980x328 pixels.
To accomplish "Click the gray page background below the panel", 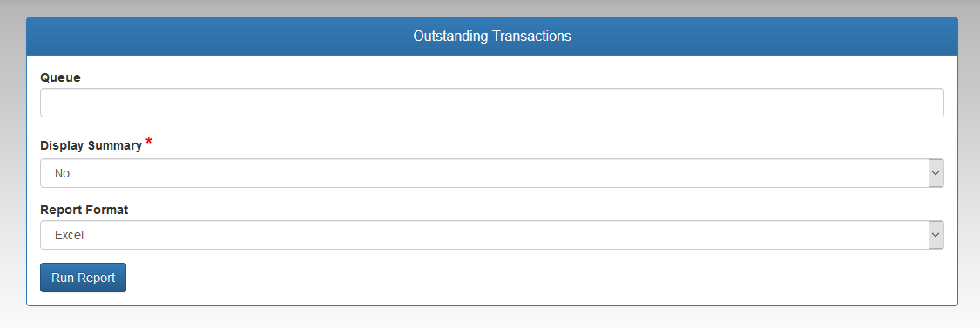I will tap(492, 318).
